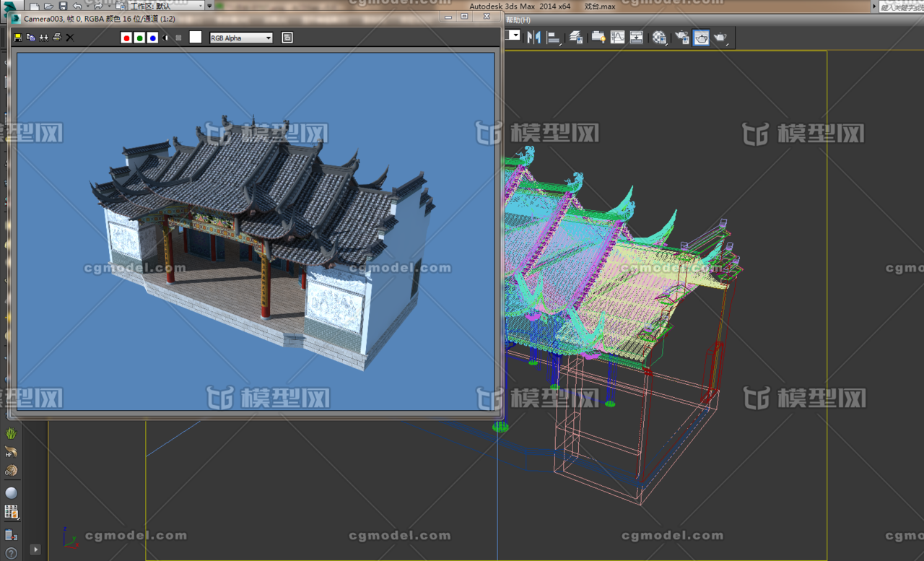Save the rendered image in frame window
This screenshot has height=561, width=924.
click(x=17, y=38)
